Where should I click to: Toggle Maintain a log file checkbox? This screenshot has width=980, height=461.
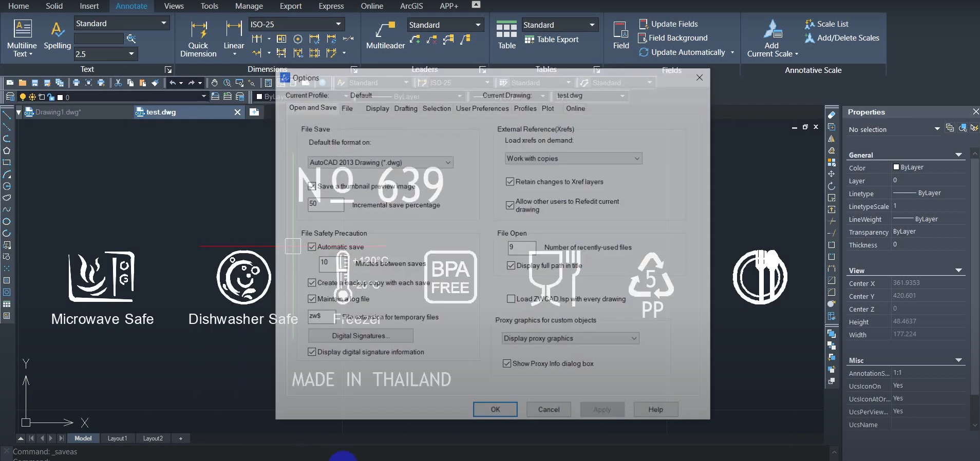[312, 299]
